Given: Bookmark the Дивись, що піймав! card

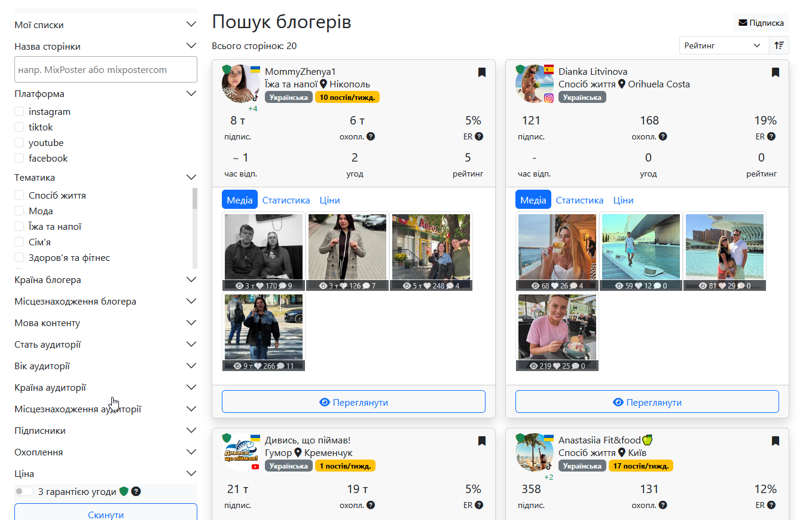Looking at the screenshot, I should (x=482, y=441).
